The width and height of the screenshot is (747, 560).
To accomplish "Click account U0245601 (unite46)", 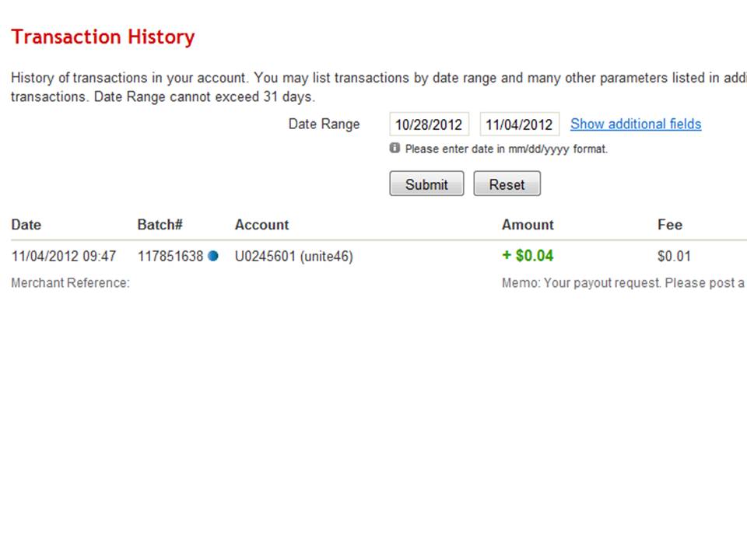I will click(293, 256).
